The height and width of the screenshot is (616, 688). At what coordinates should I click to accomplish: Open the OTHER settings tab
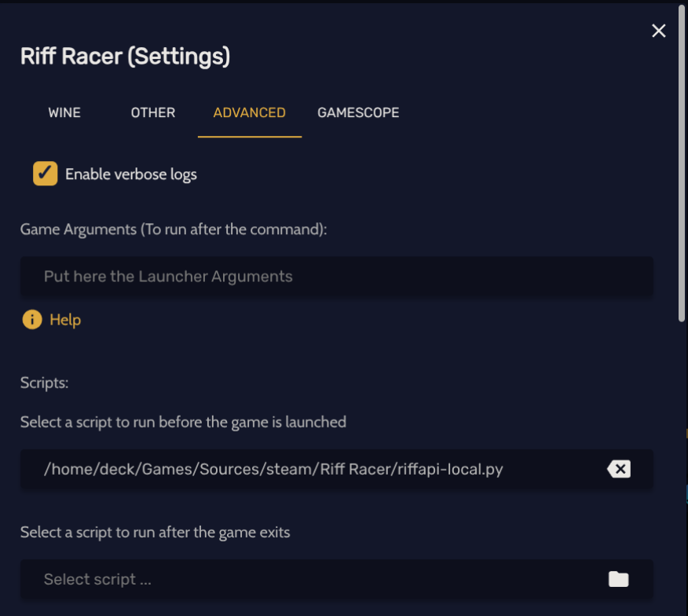[152, 113]
